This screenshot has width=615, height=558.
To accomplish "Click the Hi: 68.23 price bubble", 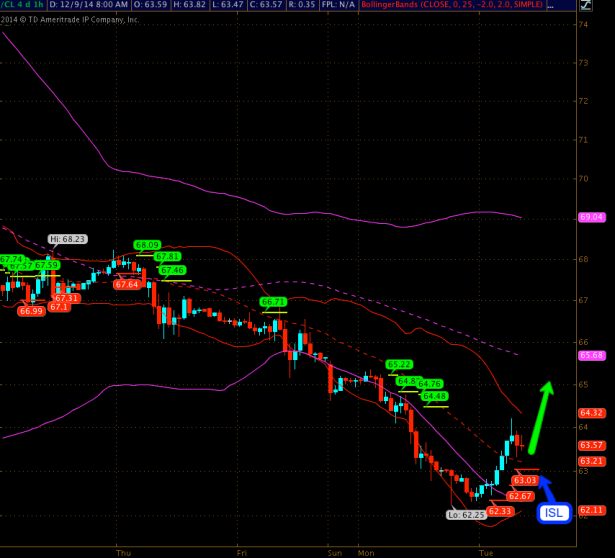I will pos(68,239).
